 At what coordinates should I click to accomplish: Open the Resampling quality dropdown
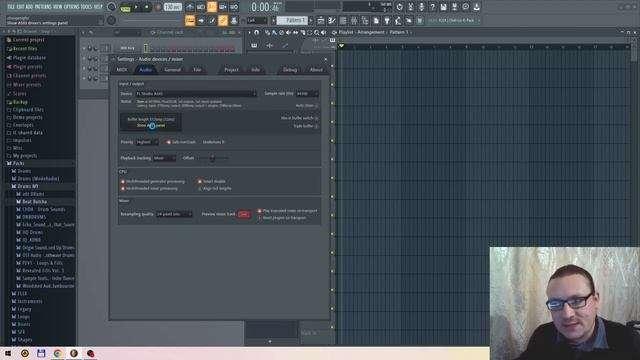[x=174, y=214]
